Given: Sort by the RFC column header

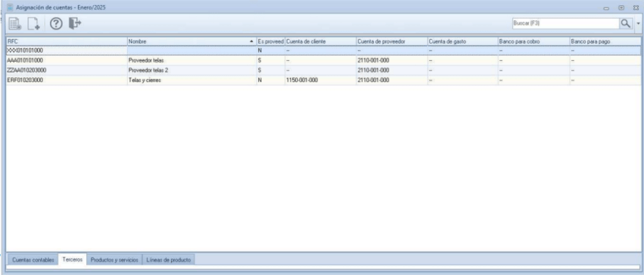Looking at the screenshot, I should (67, 42).
